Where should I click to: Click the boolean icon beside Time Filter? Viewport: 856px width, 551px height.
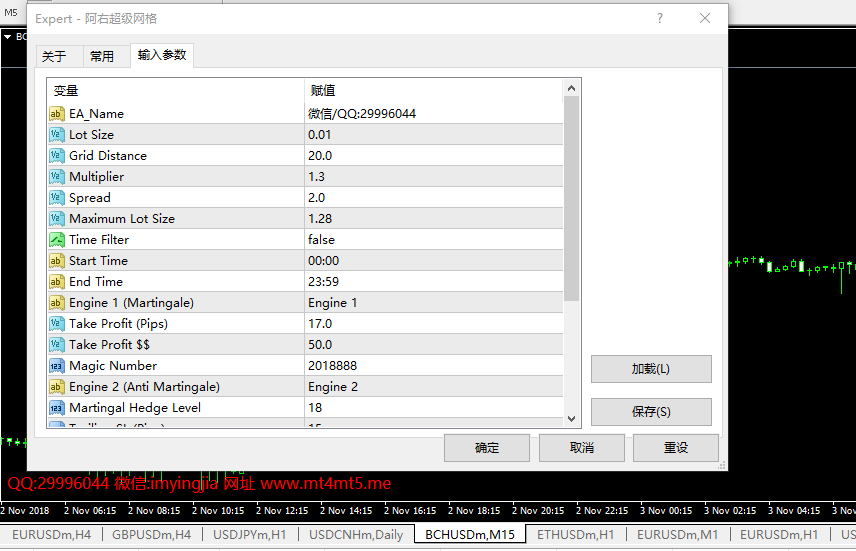point(57,240)
